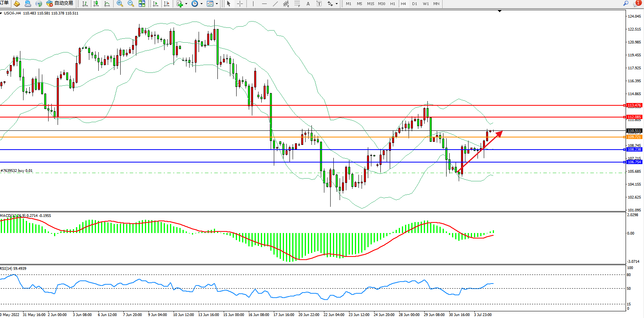Open the periods clock dropdown arrow
Screen dimensions: 644x318
(x=201, y=4)
